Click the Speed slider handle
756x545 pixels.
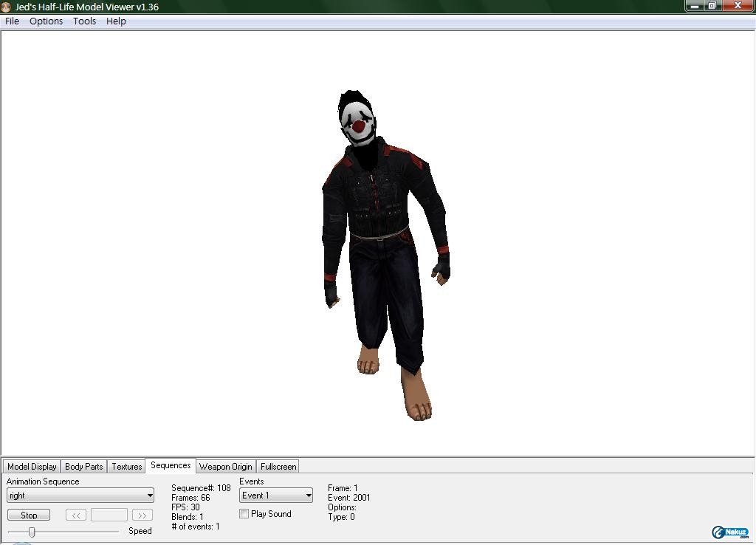(32, 532)
